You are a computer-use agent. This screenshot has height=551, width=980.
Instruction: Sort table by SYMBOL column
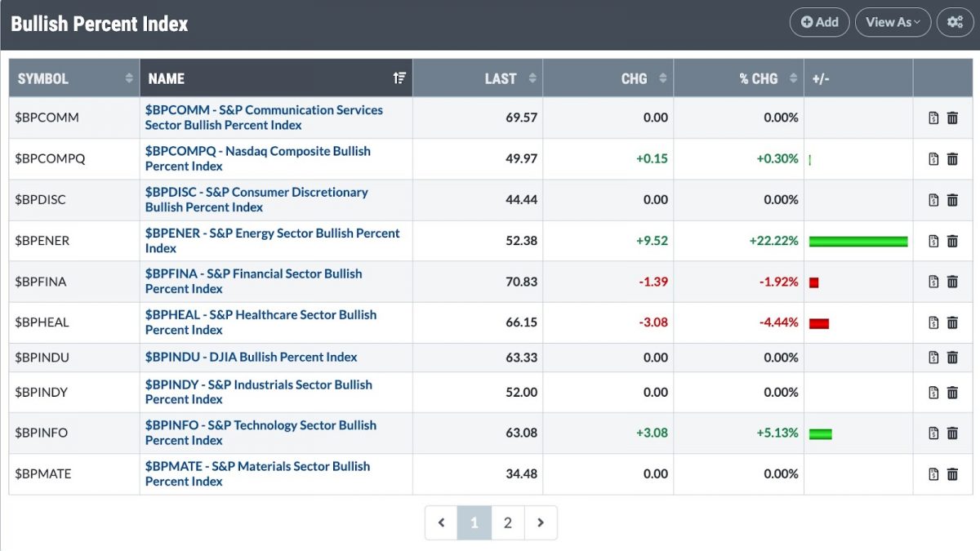click(x=74, y=78)
